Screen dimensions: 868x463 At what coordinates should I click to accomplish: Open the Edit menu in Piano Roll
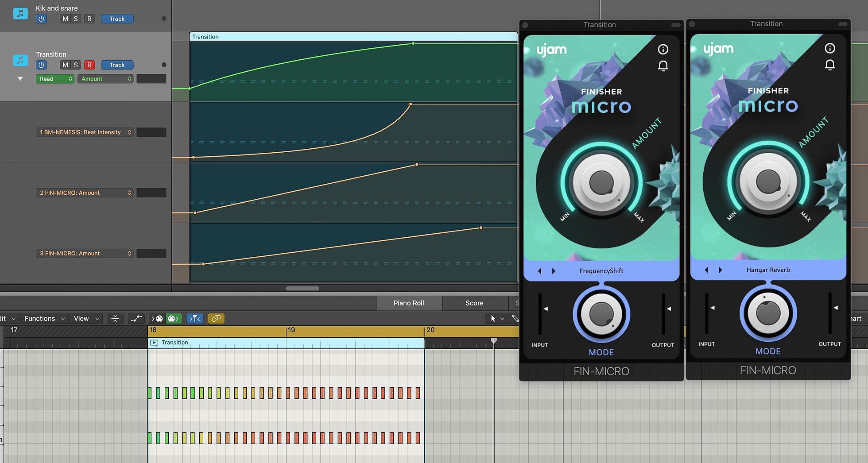click(8, 318)
